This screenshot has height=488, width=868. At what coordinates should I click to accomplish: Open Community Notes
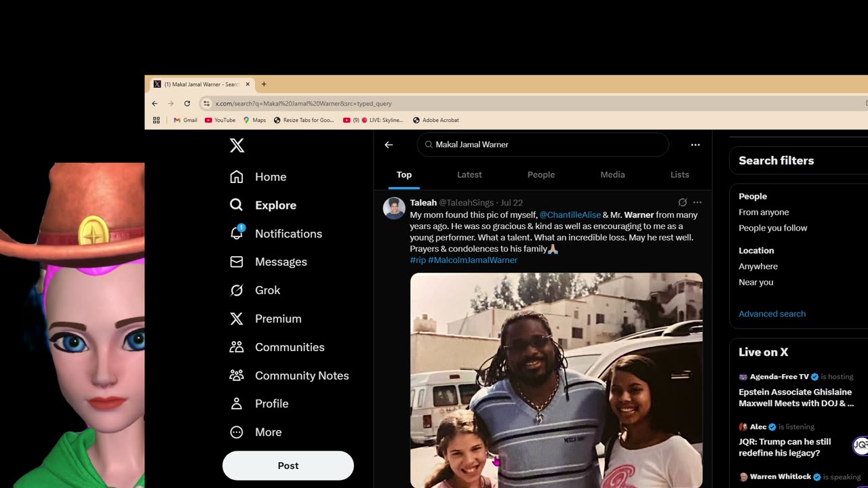pos(289,375)
